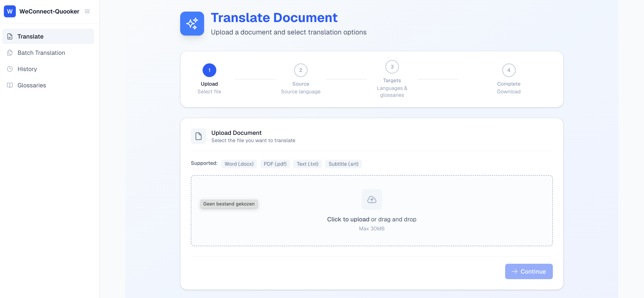Click the copy-pages icon beside Batch Translation
The height and width of the screenshot is (298, 644).
pos(10,53)
